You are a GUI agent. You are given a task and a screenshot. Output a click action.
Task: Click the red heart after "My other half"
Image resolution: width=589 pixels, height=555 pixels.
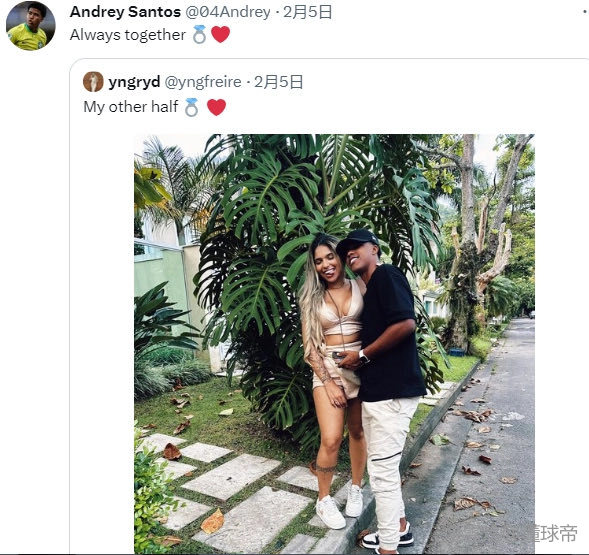[x=217, y=107]
